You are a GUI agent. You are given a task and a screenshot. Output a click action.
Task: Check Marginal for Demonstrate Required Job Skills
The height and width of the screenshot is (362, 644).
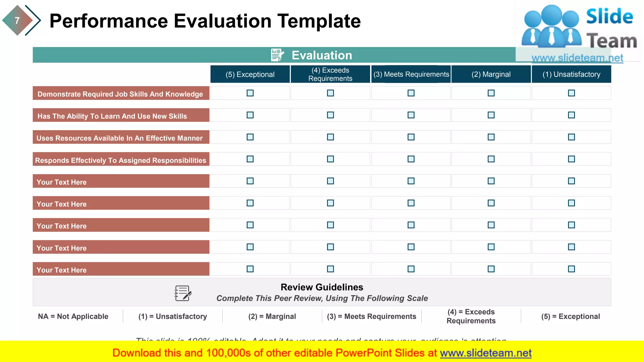click(491, 93)
